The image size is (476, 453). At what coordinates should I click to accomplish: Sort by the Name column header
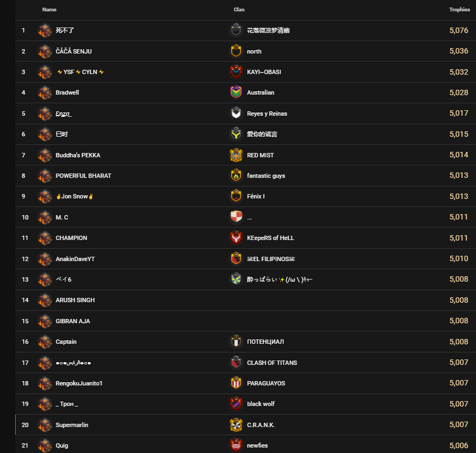pos(49,9)
